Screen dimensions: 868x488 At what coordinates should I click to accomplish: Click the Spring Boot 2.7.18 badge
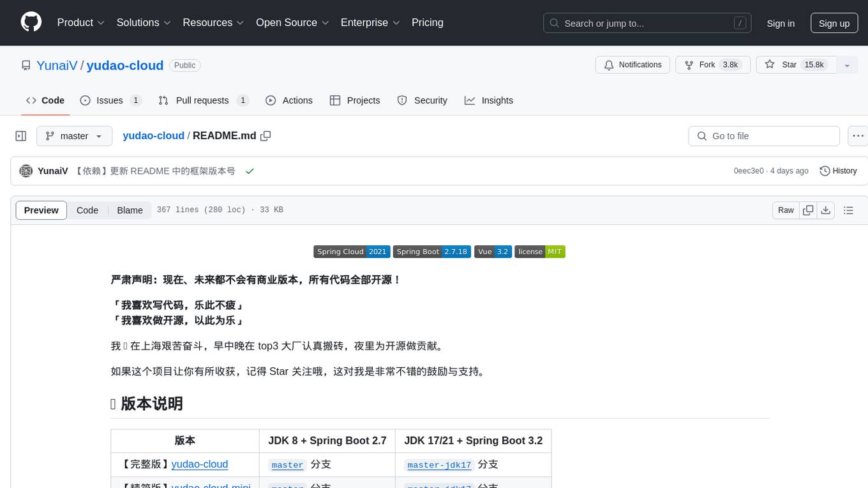[432, 252]
